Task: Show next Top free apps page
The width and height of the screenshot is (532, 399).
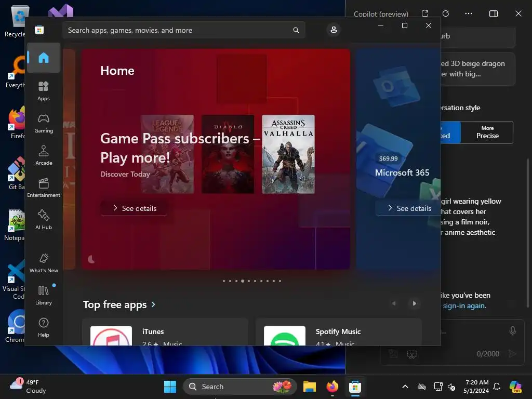Action: click(x=414, y=303)
